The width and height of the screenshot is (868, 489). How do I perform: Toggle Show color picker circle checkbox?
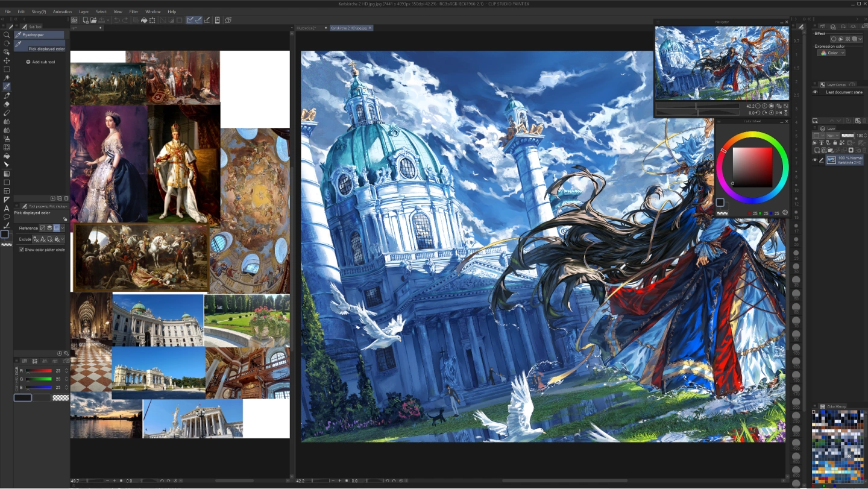point(21,250)
